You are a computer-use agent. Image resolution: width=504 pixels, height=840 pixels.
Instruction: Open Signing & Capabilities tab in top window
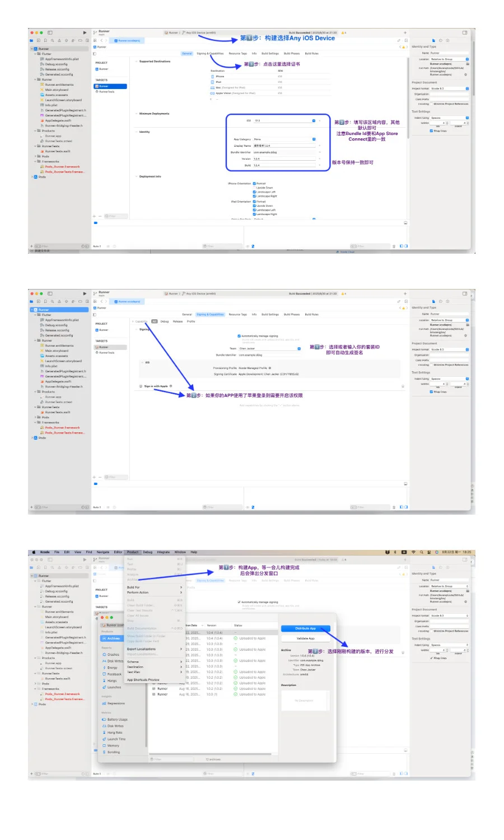pyautogui.click(x=210, y=54)
